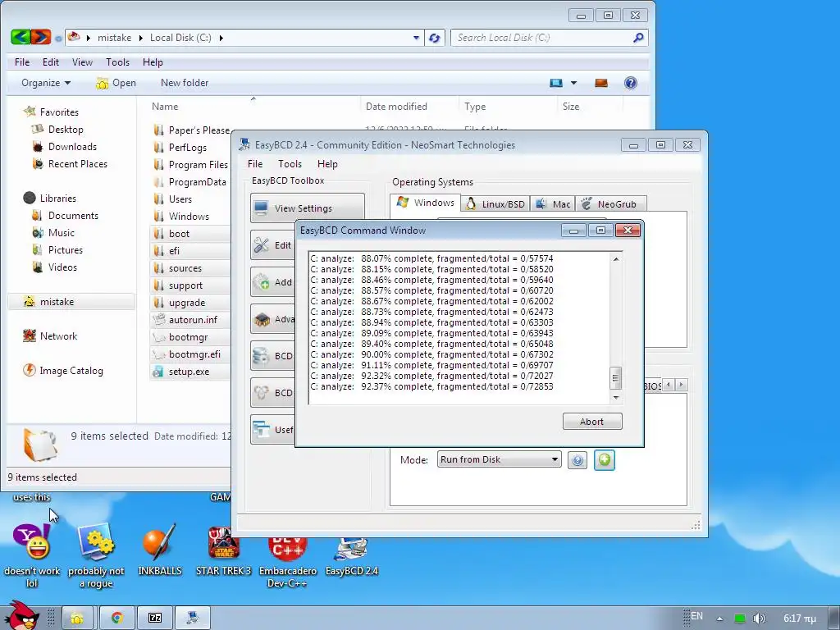This screenshot has width=840, height=630.
Task: Open the Help menu in EasyBCD
Action: click(327, 164)
